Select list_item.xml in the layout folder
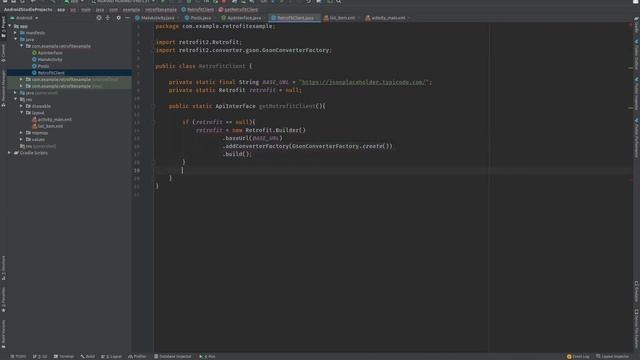 point(47,126)
